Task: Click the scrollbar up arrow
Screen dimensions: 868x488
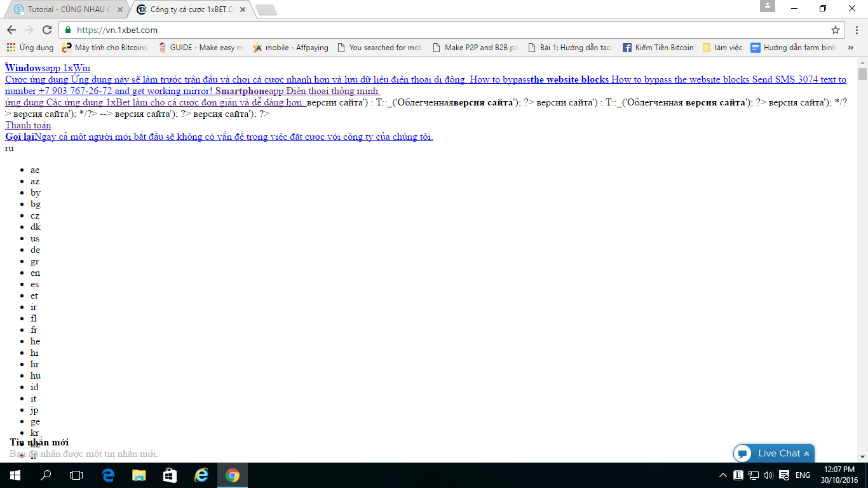Action: pos(862,62)
